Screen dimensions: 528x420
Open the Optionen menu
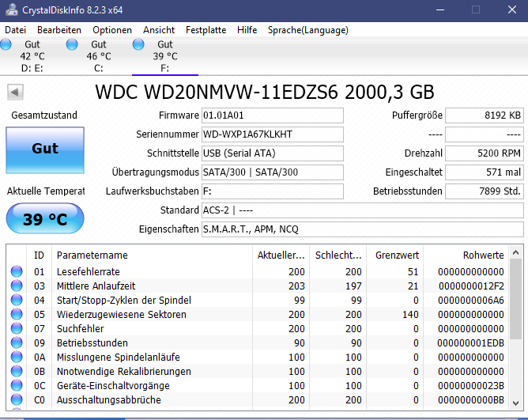coord(112,30)
